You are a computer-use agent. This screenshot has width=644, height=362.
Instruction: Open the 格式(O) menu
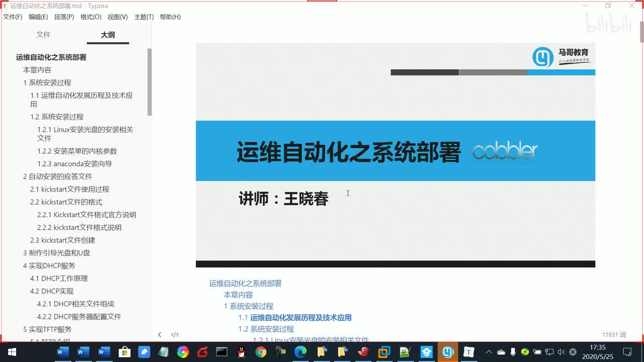pyautogui.click(x=91, y=17)
